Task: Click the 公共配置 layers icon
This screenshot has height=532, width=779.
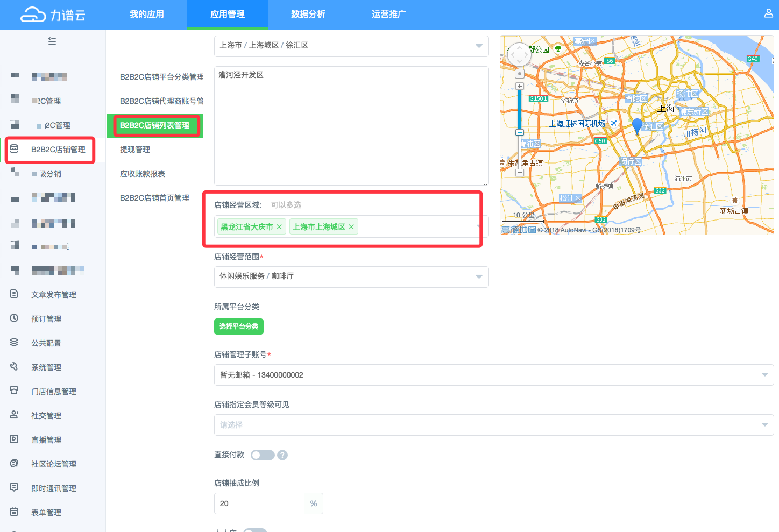Action: tap(15, 342)
